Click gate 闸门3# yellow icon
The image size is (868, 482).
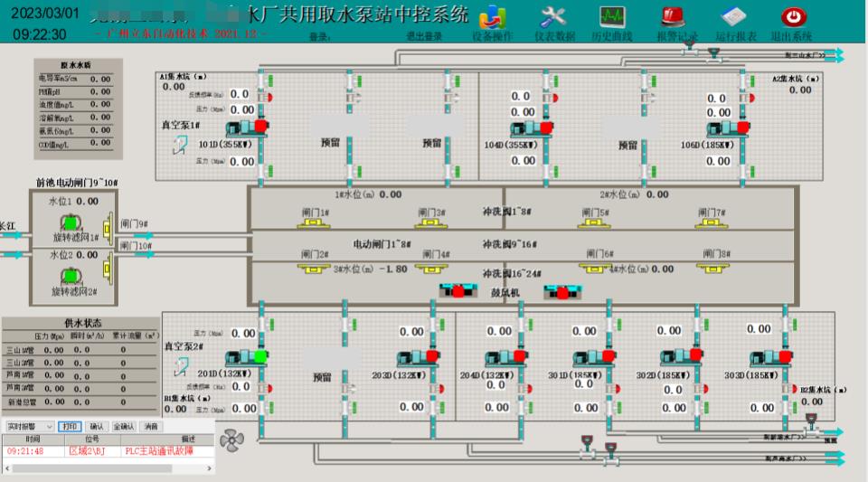point(431,223)
